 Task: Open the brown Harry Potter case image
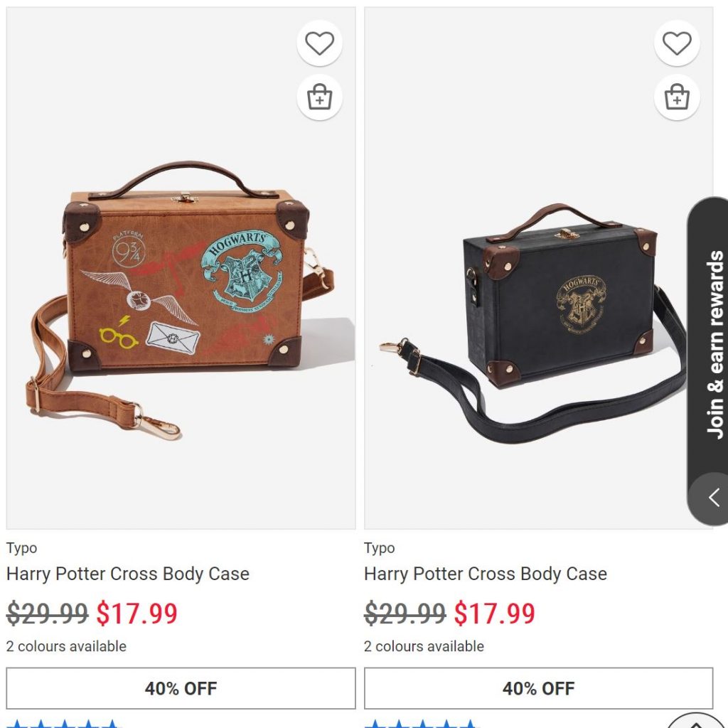pyautogui.click(x=181, y=299)
